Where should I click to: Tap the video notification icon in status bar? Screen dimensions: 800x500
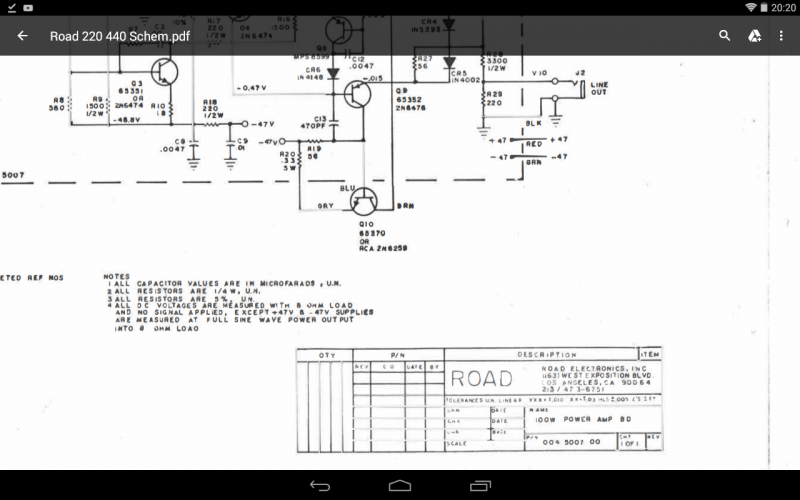point(26,7)
